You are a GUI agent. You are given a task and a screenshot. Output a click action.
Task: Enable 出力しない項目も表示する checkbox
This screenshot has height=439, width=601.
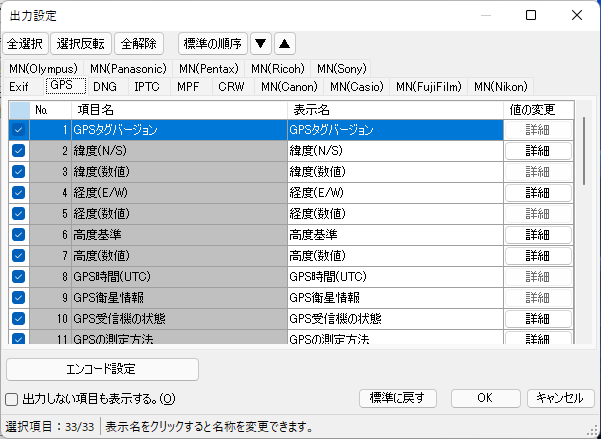(11, 398)
